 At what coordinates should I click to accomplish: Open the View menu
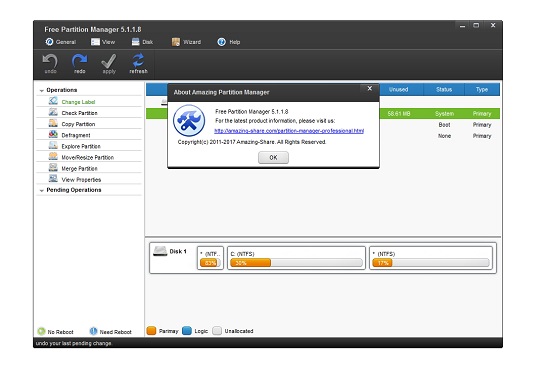[103, 42]
